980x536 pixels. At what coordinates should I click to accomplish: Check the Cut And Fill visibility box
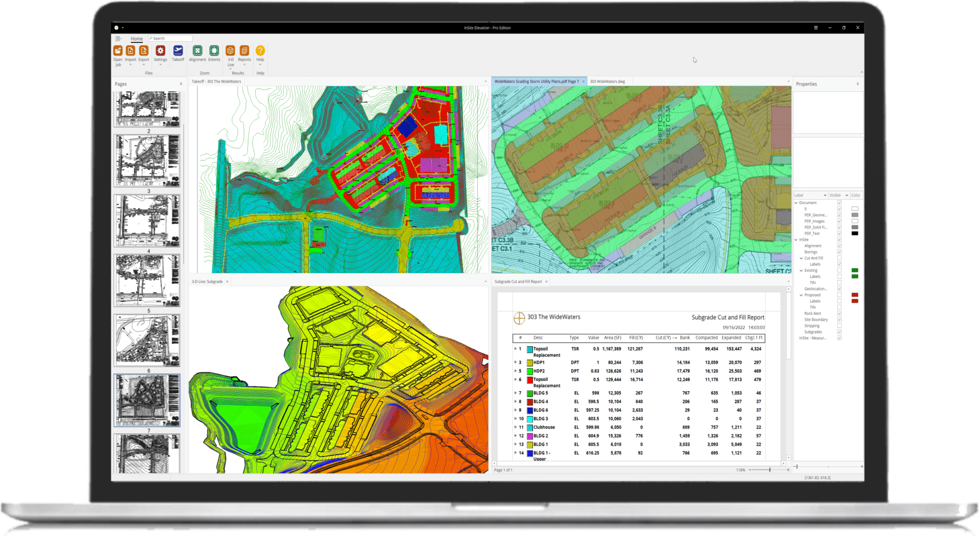tap(839, 258)
